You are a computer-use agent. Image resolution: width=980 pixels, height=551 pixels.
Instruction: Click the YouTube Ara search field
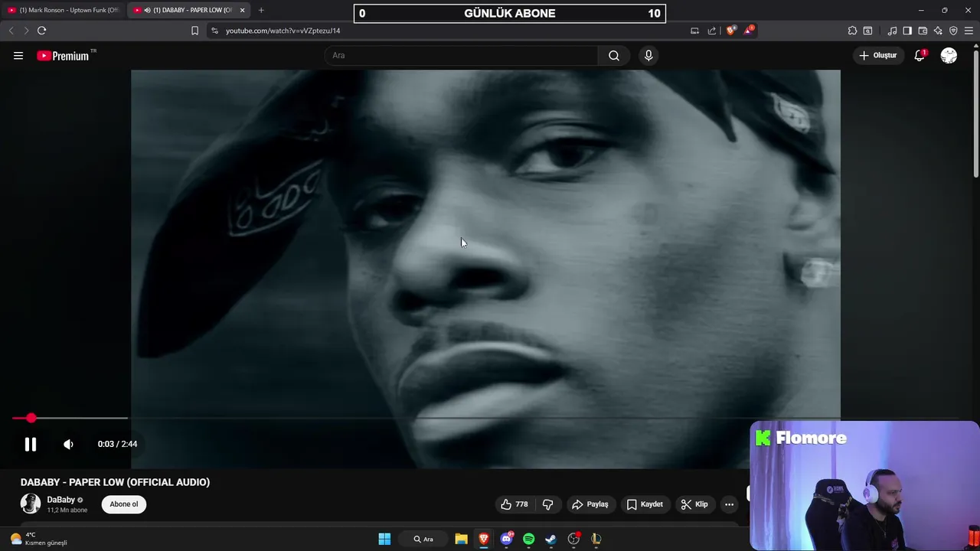461,55
